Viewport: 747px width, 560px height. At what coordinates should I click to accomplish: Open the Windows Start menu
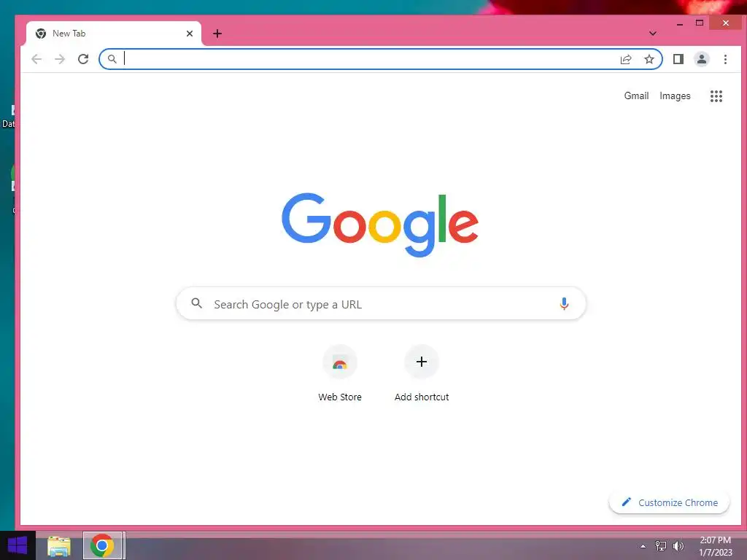(18, 545)
